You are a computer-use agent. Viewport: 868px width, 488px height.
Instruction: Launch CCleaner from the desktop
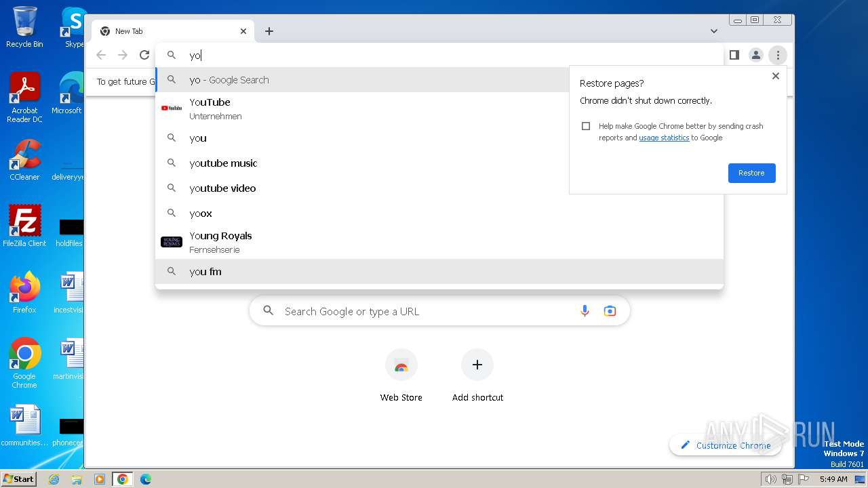(24, 160)
